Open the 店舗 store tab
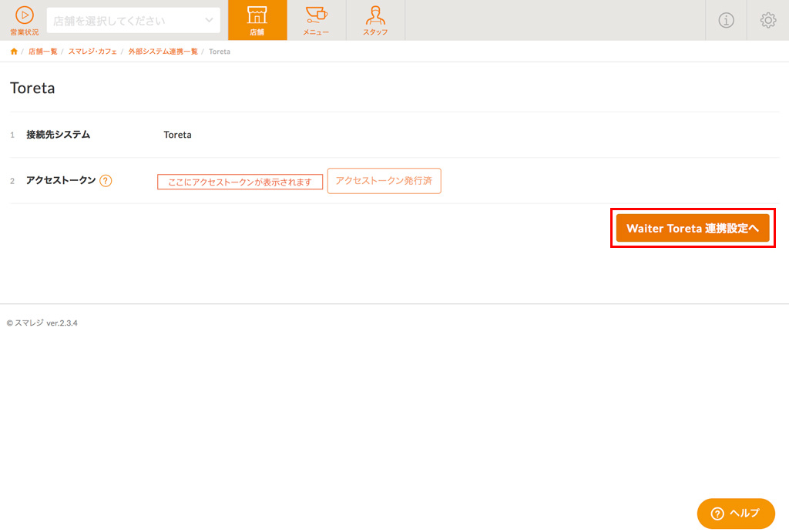Viewport: 789px width, 532px height. pos(257,20)
